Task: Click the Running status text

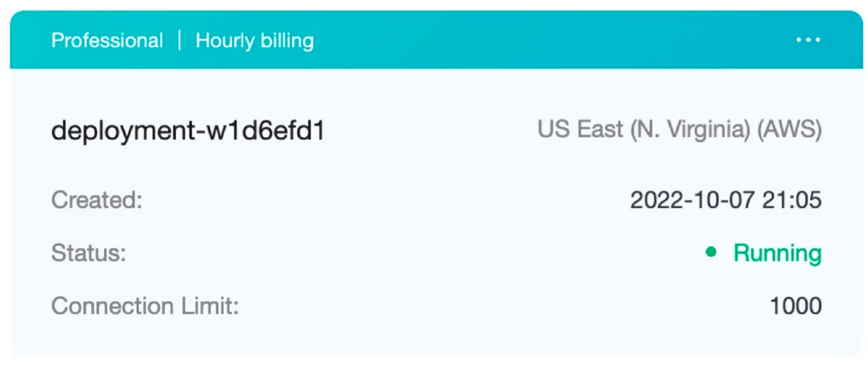Action: click(x=777, y=253)
